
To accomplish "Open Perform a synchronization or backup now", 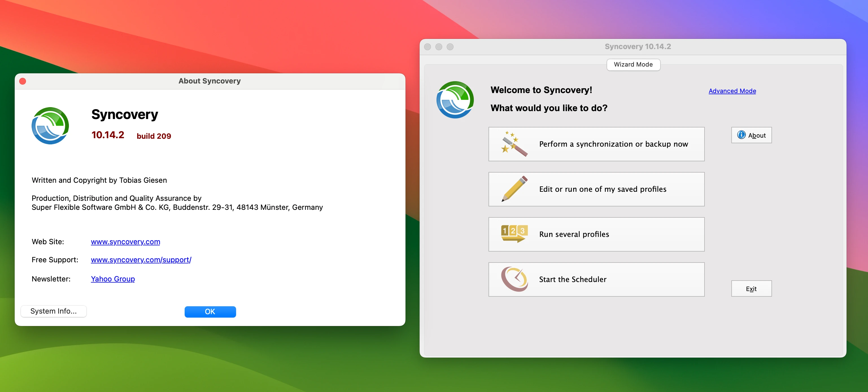I will [x=596, y=144].
